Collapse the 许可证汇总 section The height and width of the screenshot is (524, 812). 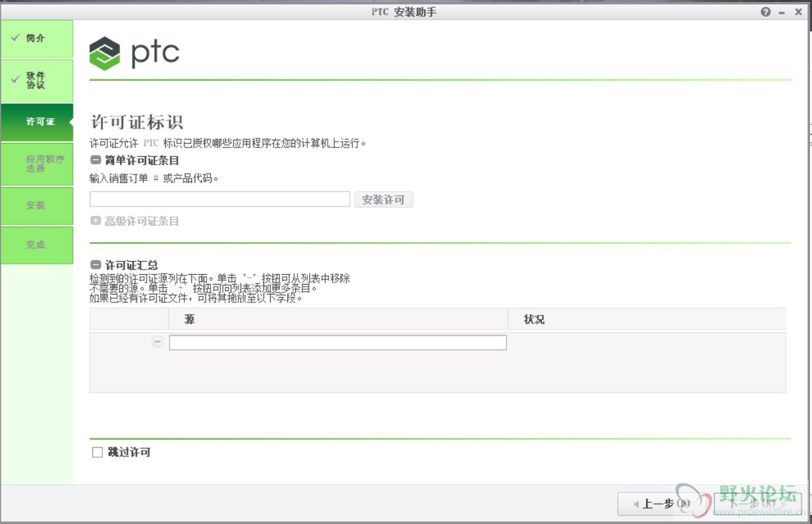pyautogui.click(x=96, y=265)
